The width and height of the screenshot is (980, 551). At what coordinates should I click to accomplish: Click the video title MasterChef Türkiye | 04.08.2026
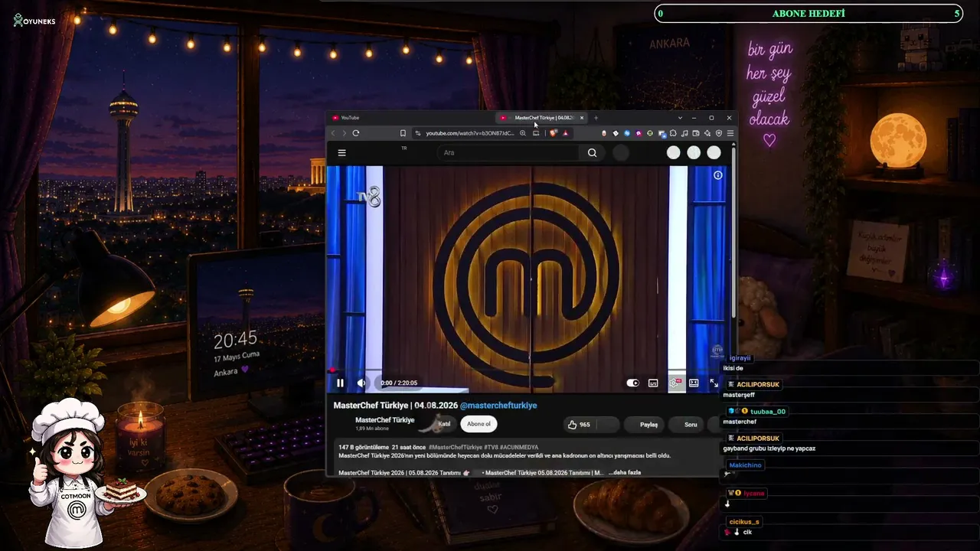coord(395,406)
